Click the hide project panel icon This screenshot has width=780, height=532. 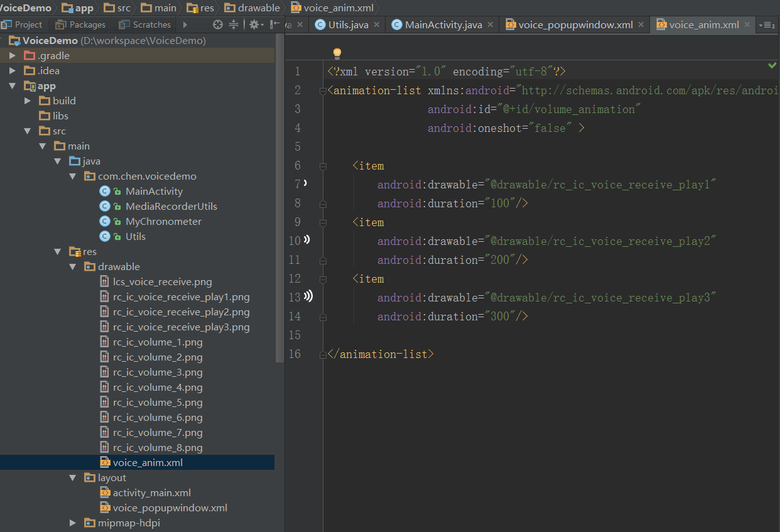pyautogui.click(x=274, y=24)
